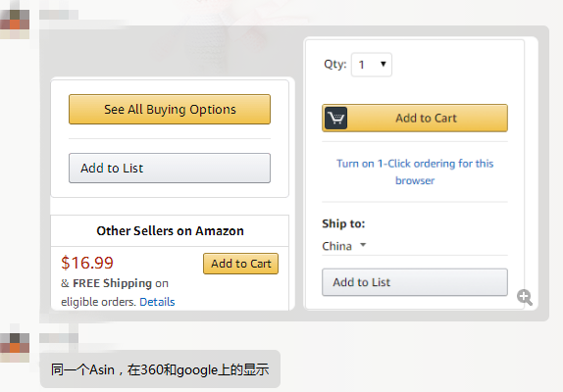Click the Other Sellers on Amazon heading
The image size is (563, 392).
pos(171,231)
